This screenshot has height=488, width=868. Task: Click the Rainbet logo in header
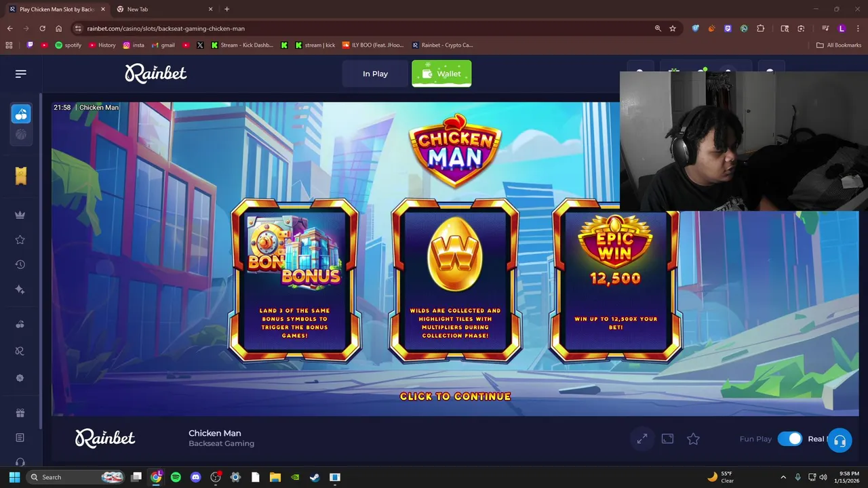(x=156, y=73)
